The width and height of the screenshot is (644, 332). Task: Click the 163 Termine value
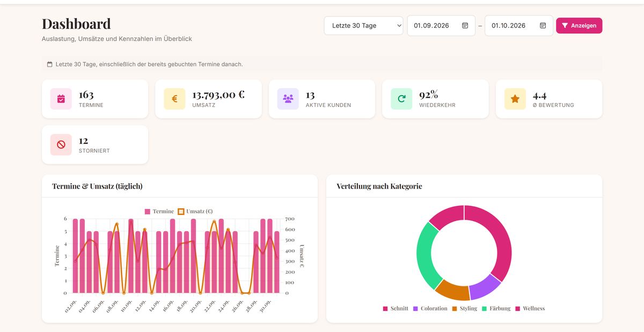pos(86,95)
